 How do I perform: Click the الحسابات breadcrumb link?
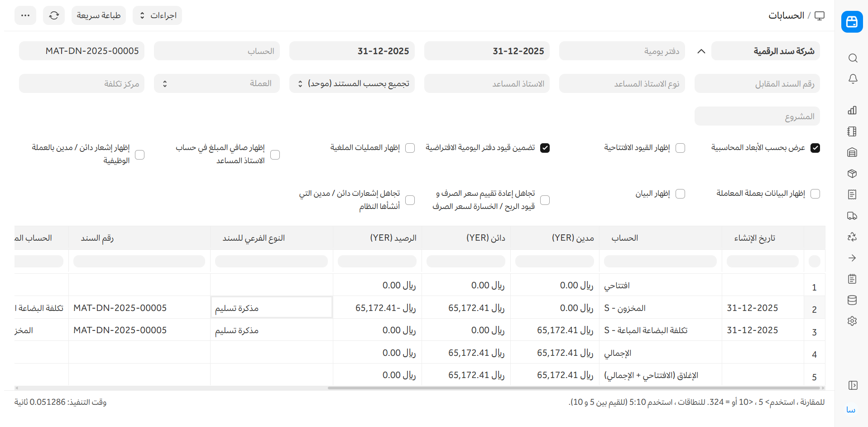click(786, 15)
